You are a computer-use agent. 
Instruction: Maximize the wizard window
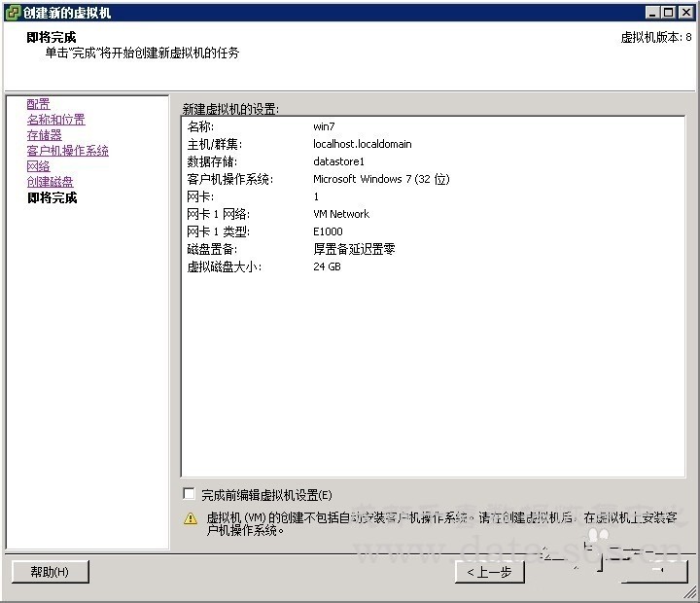pos(668,13)
